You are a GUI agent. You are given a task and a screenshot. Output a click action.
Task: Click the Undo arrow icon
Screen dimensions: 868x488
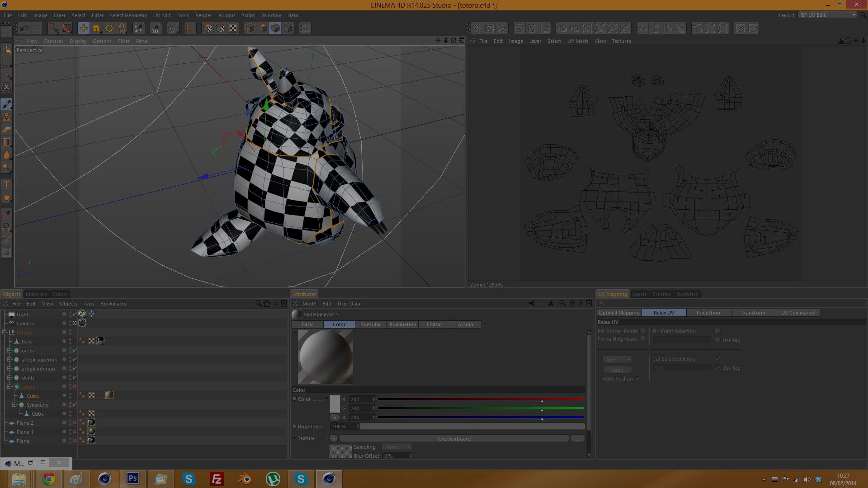tap(24, 28)
